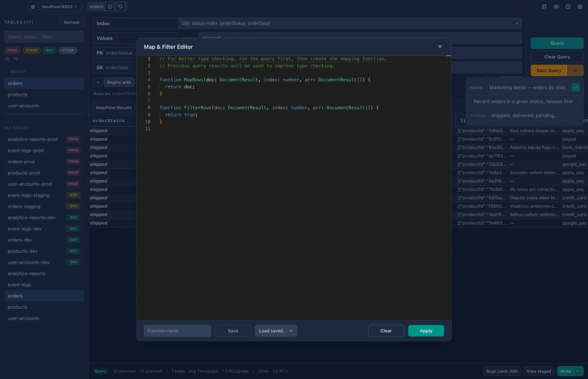Collapse the RECENT section
Image resolution: width=588 pixels, height=379 pixels.
(15, 72)
